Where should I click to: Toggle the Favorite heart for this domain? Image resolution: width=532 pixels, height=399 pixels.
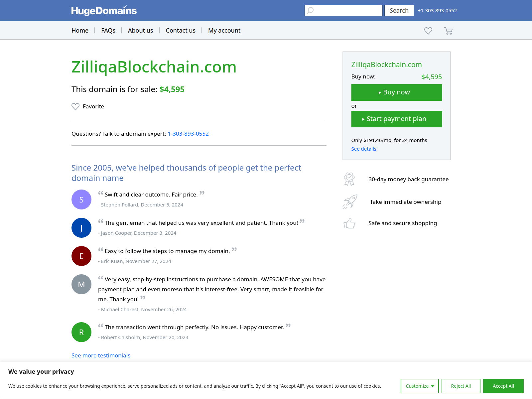pyautogui.click(x=75, y=106)
